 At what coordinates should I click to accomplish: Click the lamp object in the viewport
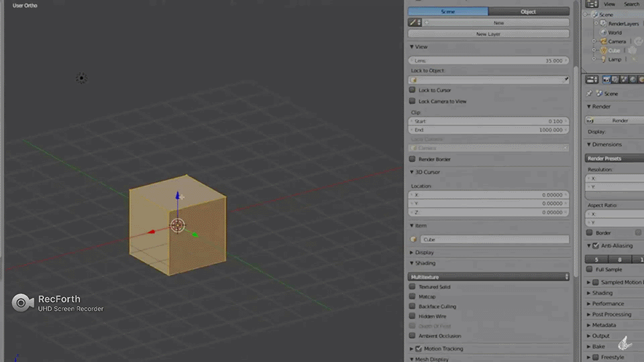pyautogui.click(x=82, y=78)
